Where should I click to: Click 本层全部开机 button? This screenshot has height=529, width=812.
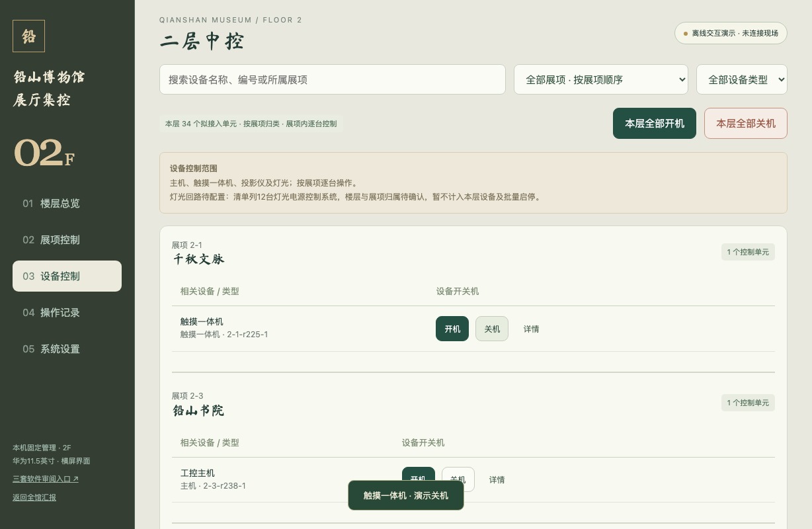click(x=655, y=123)
